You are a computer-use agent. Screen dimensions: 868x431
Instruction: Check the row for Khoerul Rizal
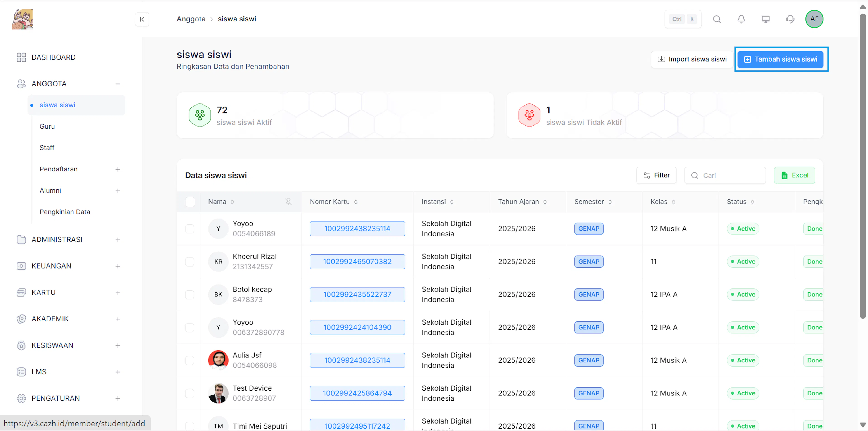pyautogui.click(x=190, y=262)
